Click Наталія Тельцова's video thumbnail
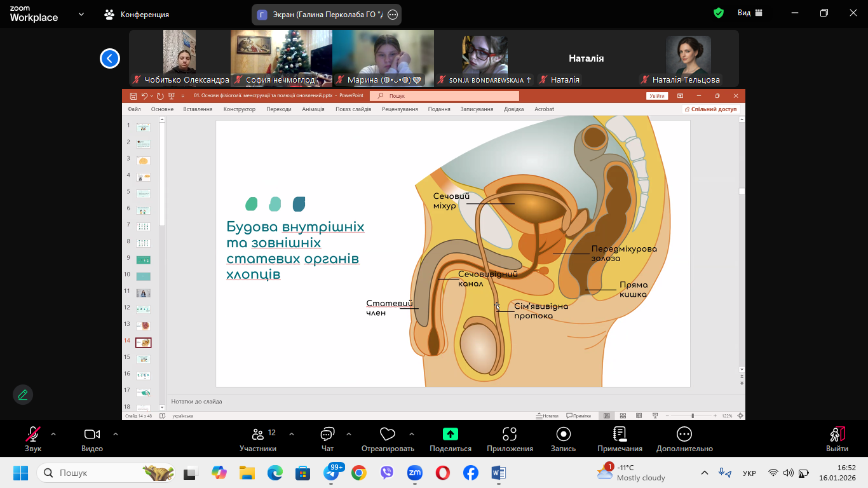This screenshot has height=488, width=868. pos(688,56)
